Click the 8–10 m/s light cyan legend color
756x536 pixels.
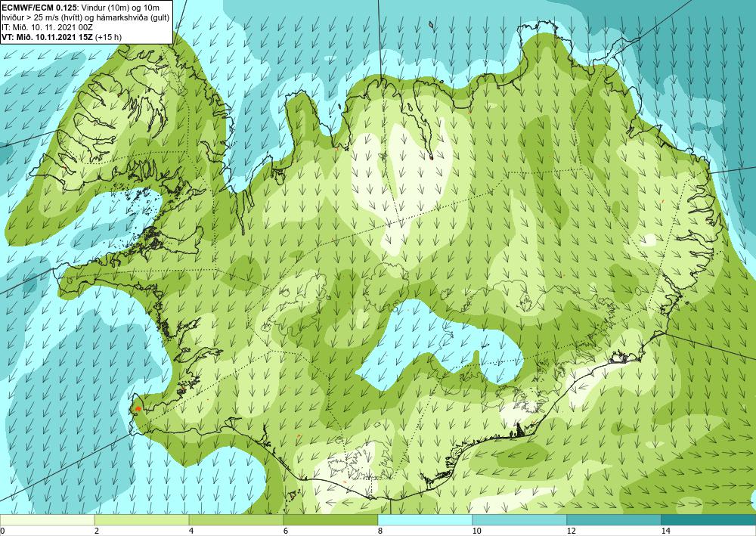(x=425, y=519)
